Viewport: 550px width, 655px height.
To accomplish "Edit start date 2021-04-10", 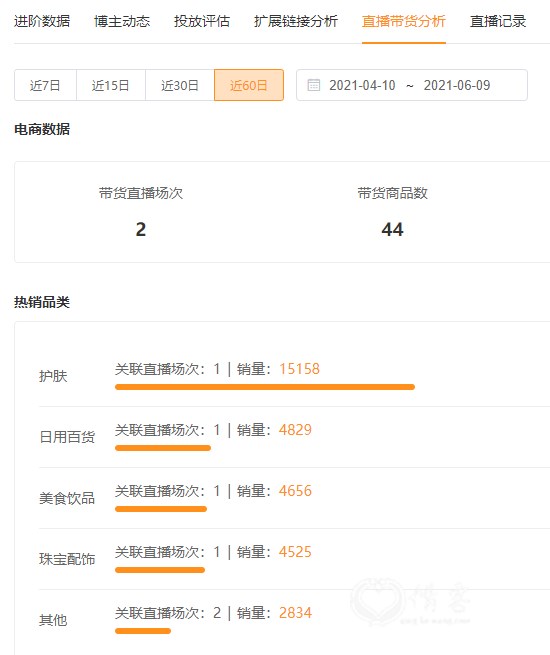I will [362, 85].
